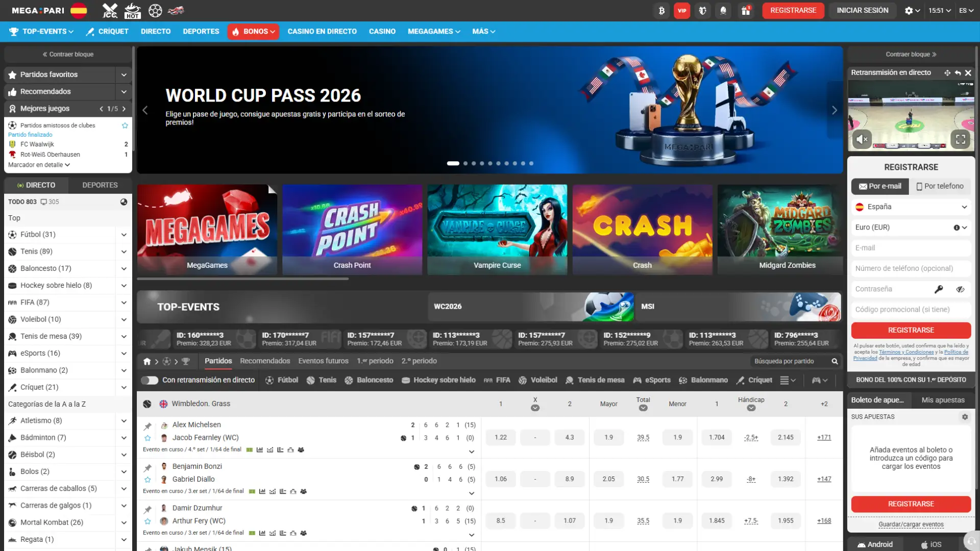Image resolution: width=980 pixels, height=551 pixels.
Task: Open the gift box bonus icon
Action: [x=746, y=10]
